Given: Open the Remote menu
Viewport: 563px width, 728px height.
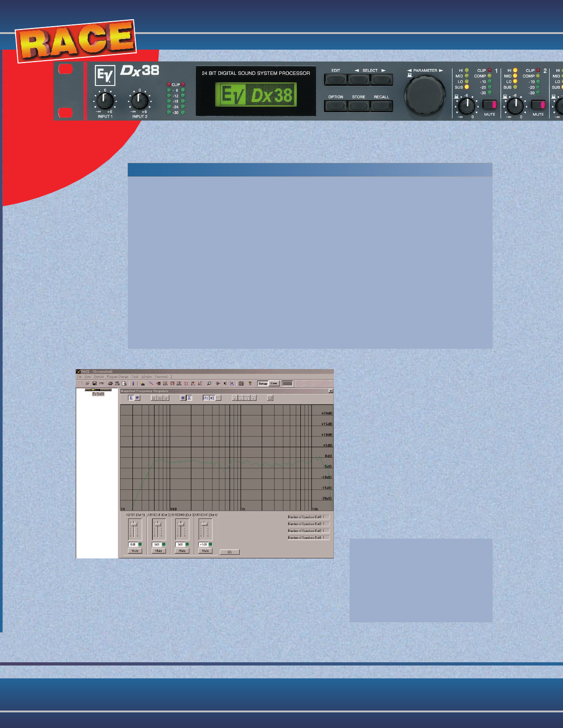Looking at the screenshot, I should pyautogui.click(x=99, y=376).
